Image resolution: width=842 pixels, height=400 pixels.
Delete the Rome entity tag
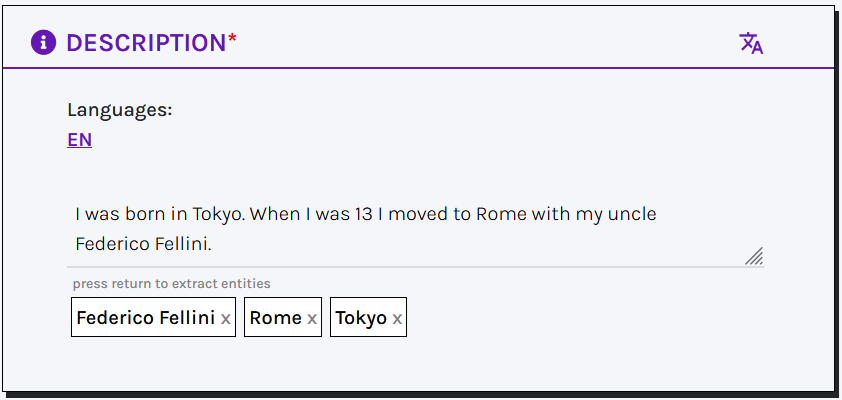point(312,318)
